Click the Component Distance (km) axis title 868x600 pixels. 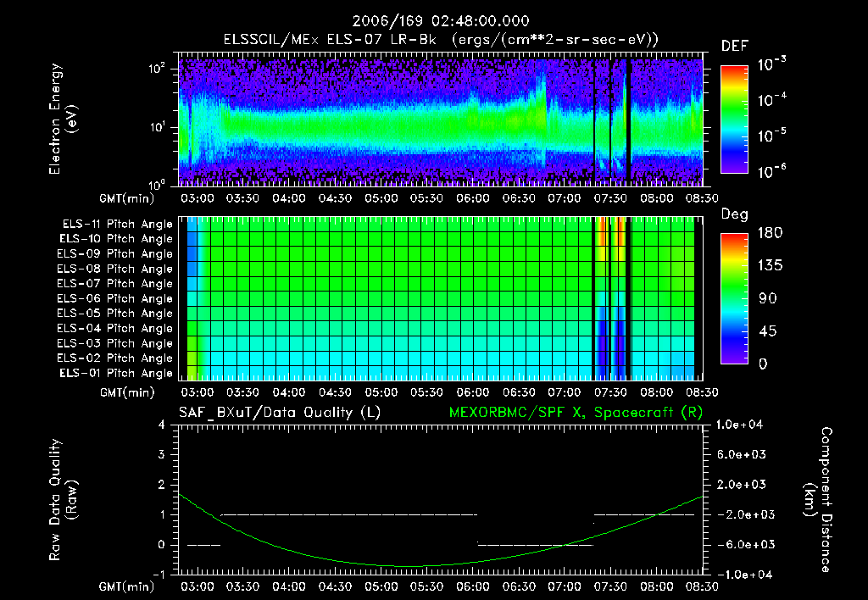tap(818, 500)
